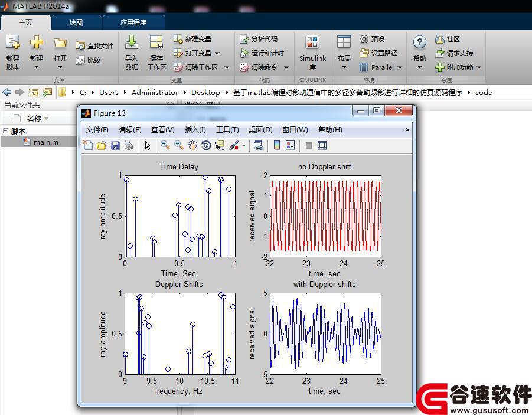Open the Clear Workspace (清除工作区) dropdown

[226, 67]
